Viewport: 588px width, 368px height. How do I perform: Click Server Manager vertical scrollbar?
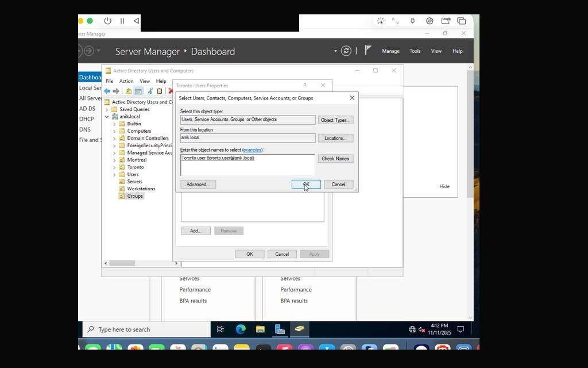coord(470,134)
